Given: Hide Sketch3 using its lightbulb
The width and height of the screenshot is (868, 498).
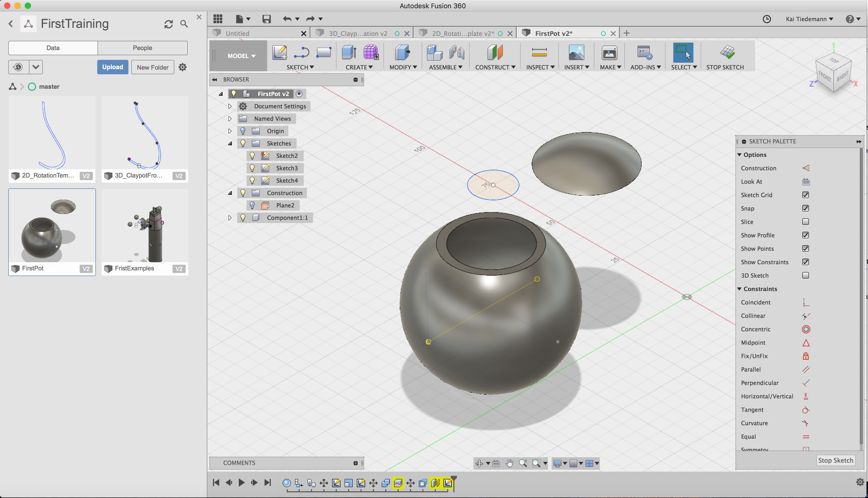Looking at the screenshot, I should pos(252,168).
